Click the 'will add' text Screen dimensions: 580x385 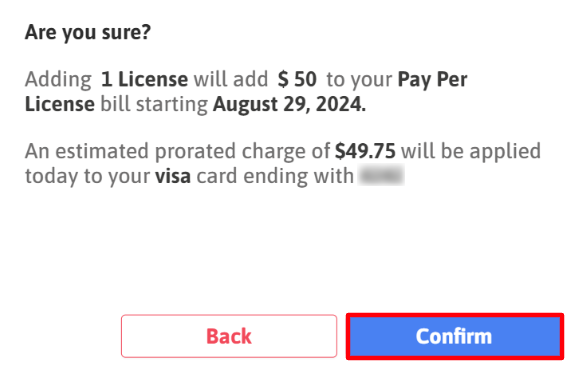tap(231, 79)
